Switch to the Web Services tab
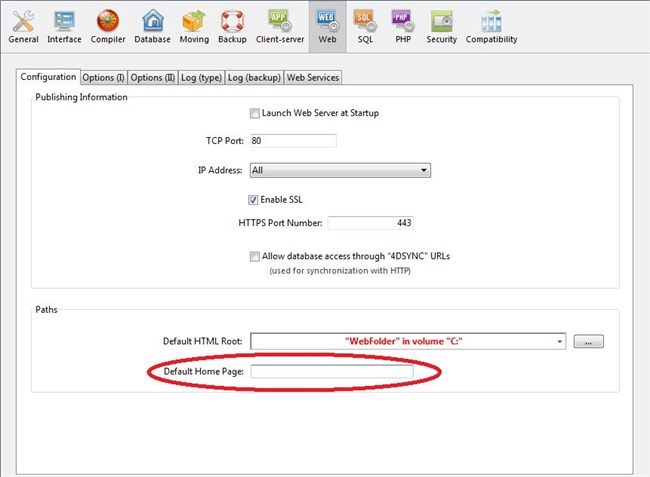This screenshot has width=650, height=477. point(313,77)
